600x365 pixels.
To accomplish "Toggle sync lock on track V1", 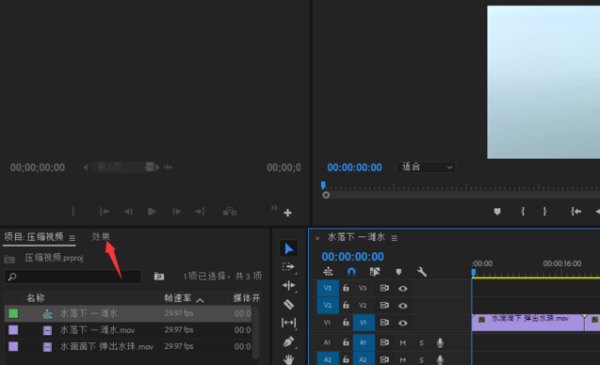I will (384, 323).
